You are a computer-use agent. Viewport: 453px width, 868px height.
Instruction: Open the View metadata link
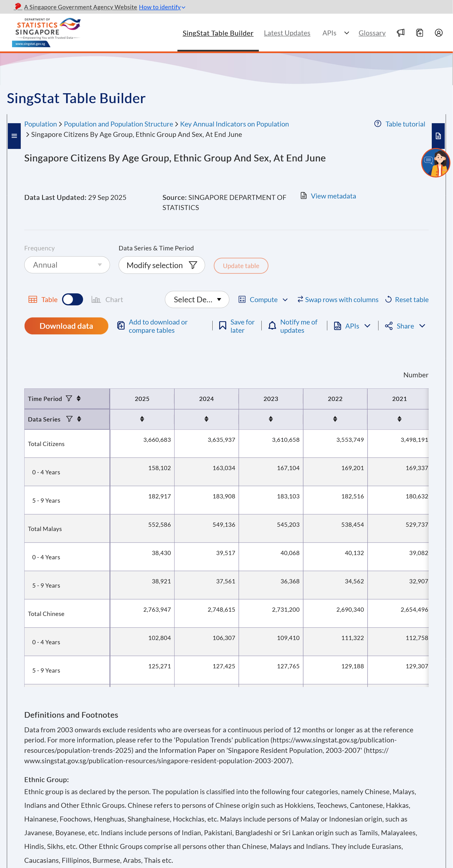[333, 196]
